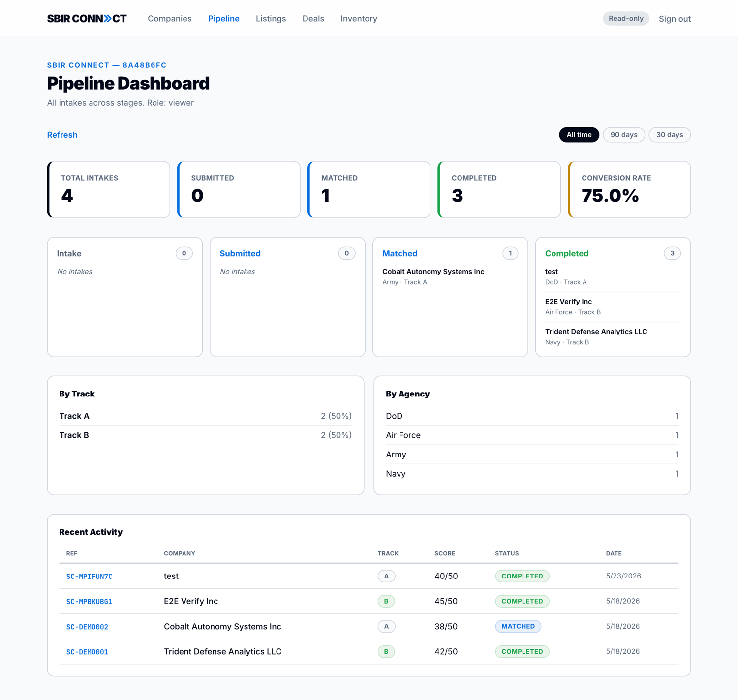The height and width of the screenshot is (700, 738).
Task: Click the Refresh link
Action: (62, 135)
